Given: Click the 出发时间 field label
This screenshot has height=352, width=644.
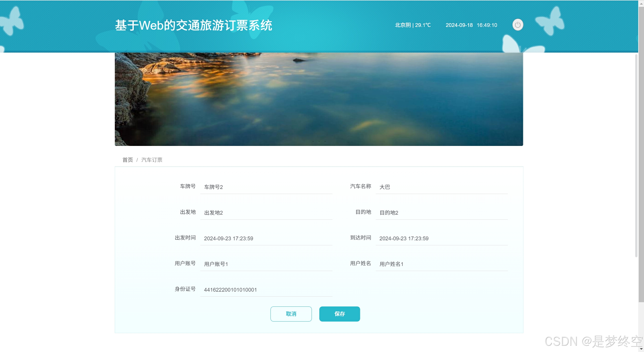Looking at the screenshot, I should click(x=185, y=238).
